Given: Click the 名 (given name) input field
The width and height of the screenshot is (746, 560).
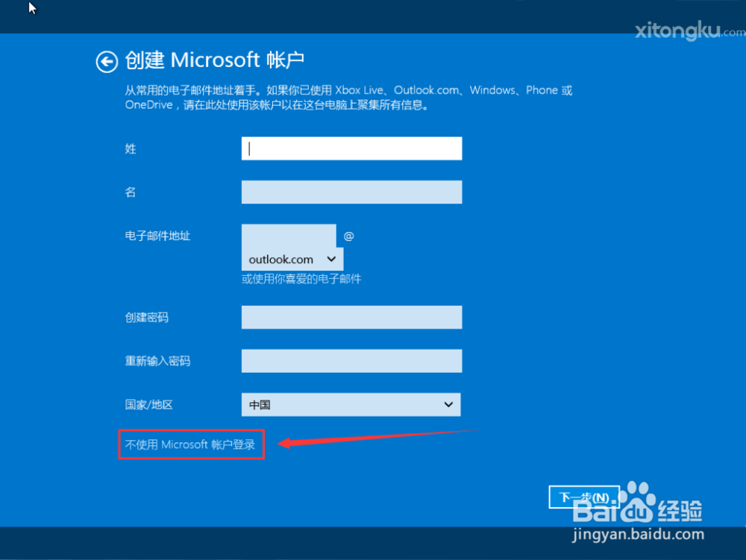Looking at the screenshot, I should (351, 192).
